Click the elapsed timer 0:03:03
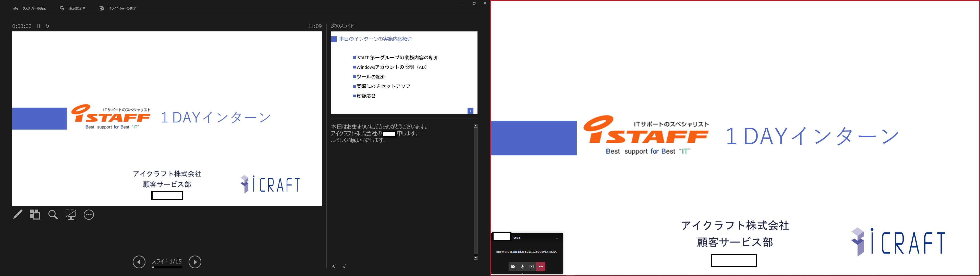 tap(22, 26)
